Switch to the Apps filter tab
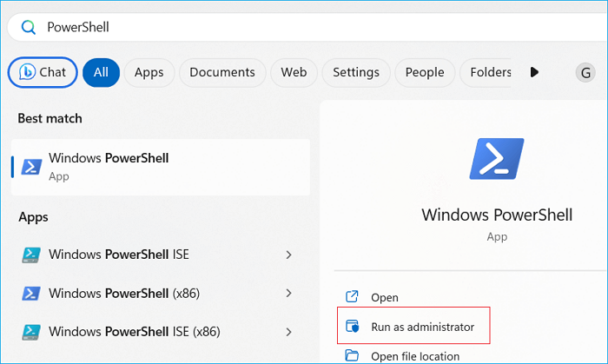608x364 pixels. [x=149, y=72]
